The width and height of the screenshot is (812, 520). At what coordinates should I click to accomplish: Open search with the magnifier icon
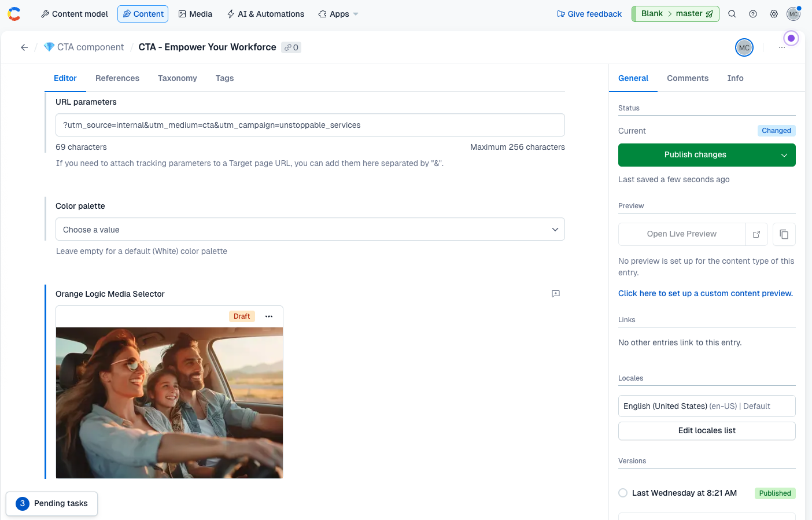click(732, 14)
